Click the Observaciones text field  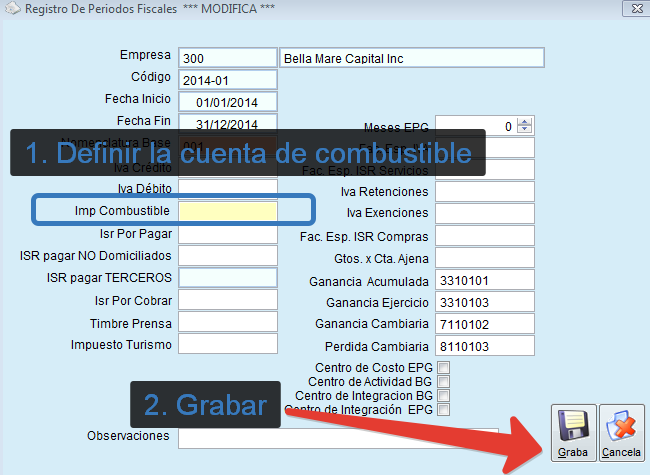coord(360,437)
